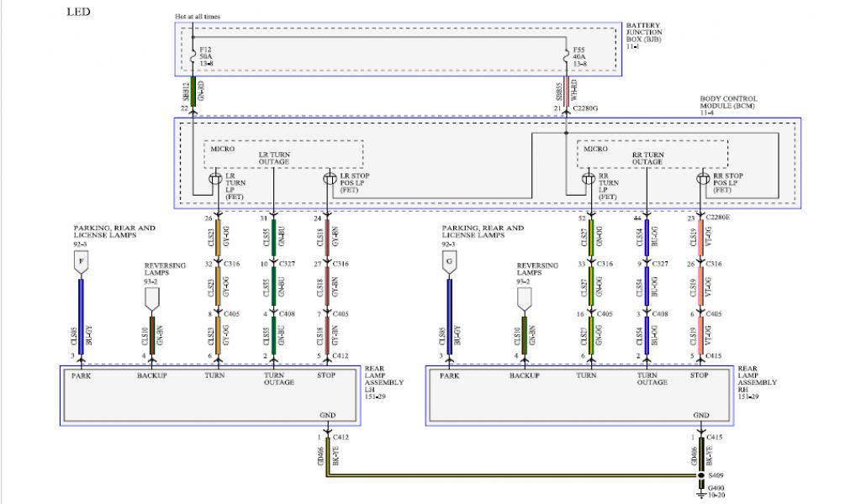The image size is (861, 504).
Task: Click the F55 40A fuse symbol
Action: [566, 55]
